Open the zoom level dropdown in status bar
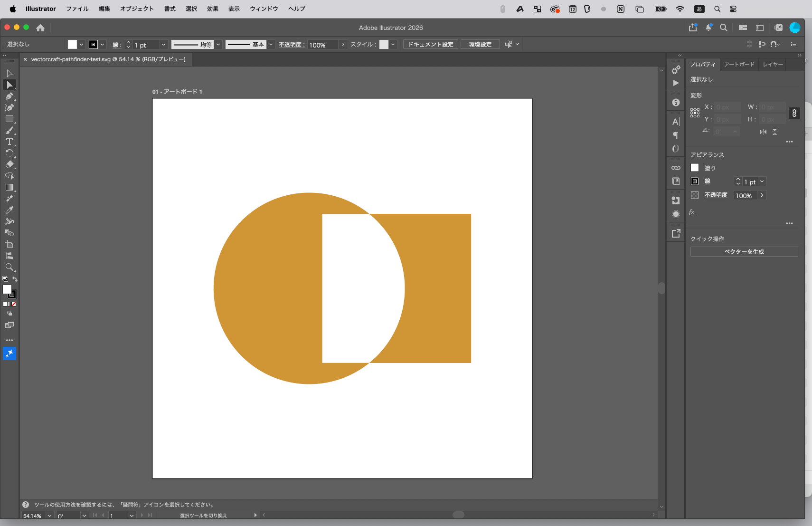Viewport: 812px width, 526px height. tap(49, 516)
